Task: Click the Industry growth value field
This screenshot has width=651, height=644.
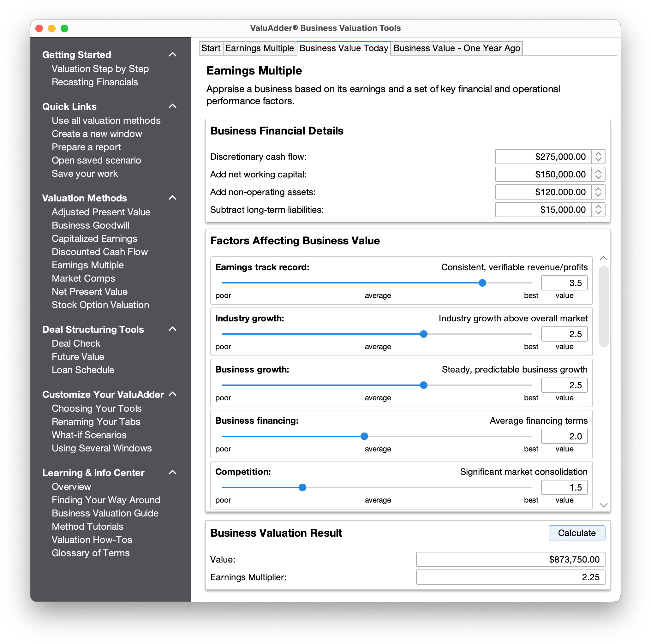Action: click(564, 334)
